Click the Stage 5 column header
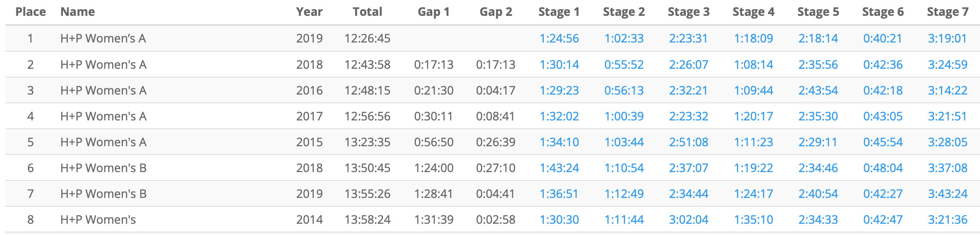The height and width of the screenshot is (235, 980). pyautogui.click(x=818, y=12)
